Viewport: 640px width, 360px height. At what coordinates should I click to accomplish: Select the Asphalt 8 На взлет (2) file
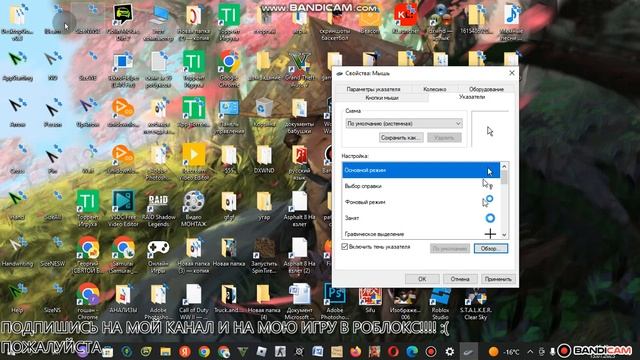[x=300, y=256]
